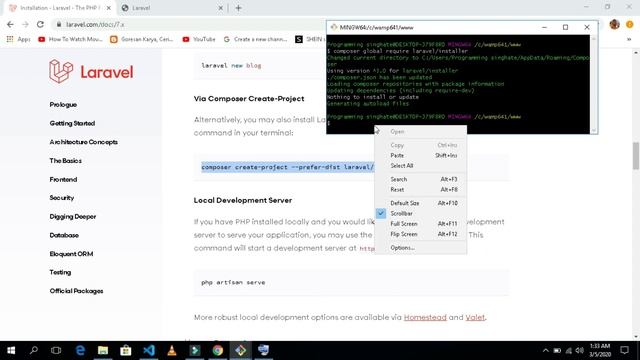Click the Local Development Server heading

[x=243, y=200]
